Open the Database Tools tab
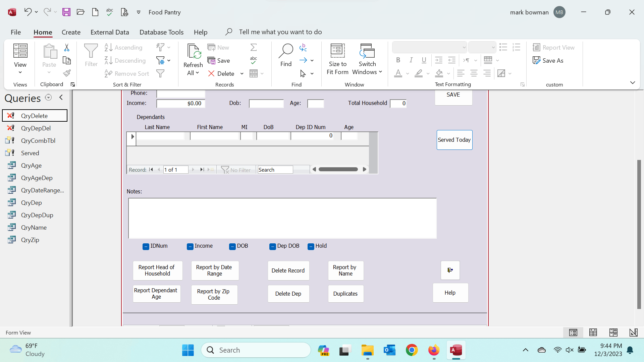Image resolution: width=644 pixels, height=362 pixels. pos(161,32)
